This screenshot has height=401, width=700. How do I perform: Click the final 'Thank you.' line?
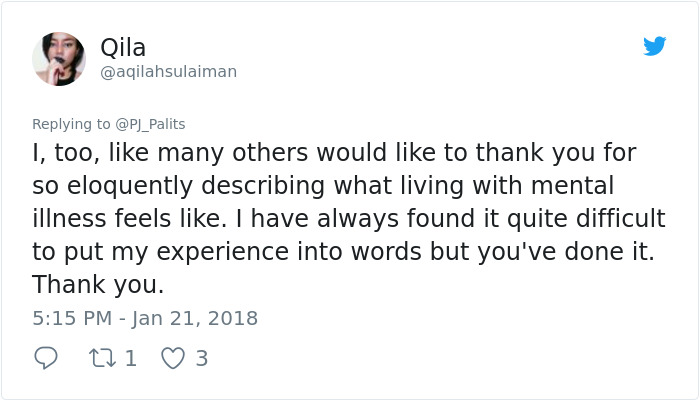pyautogui.click(x=97, y=284)
